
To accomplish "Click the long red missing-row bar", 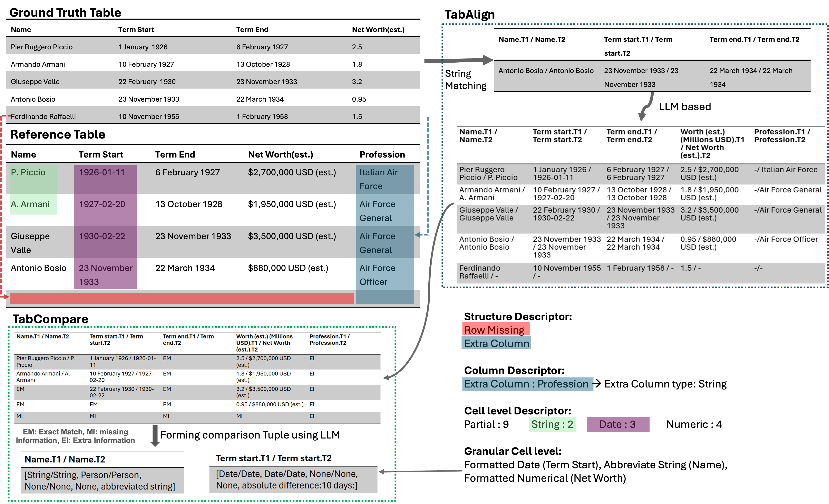I will point(182,299).
